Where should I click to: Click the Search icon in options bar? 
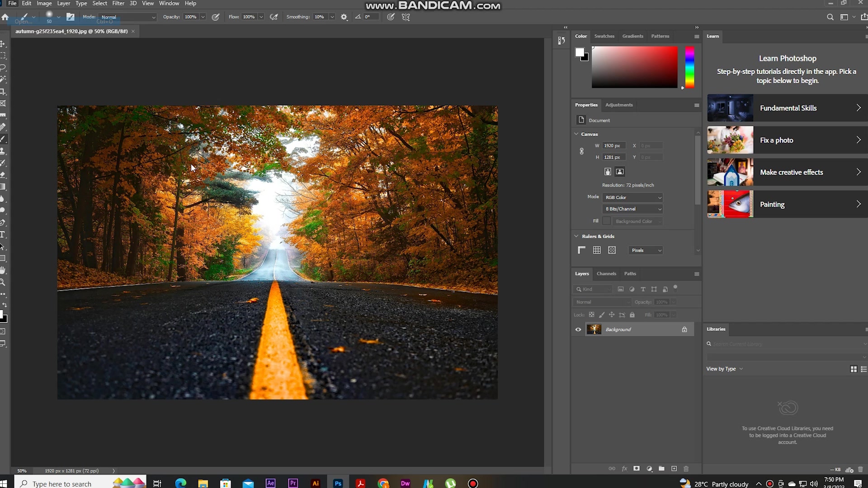pos(830,17)
